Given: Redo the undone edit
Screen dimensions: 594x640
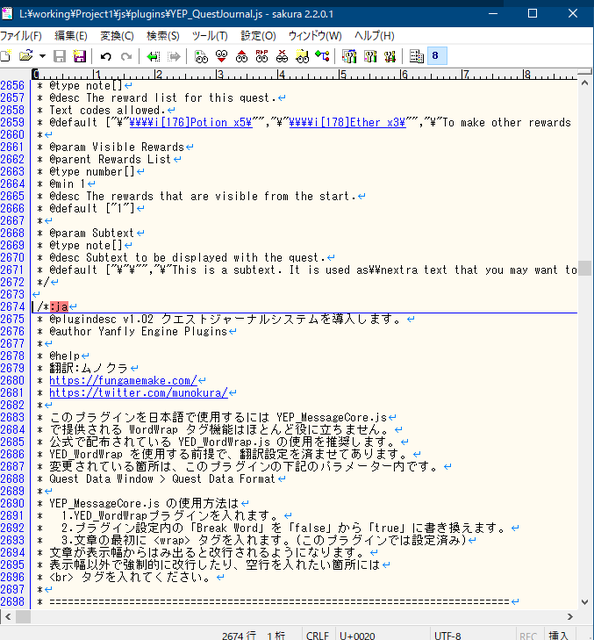Looking at the screenshot, I should tap(126, 56).
